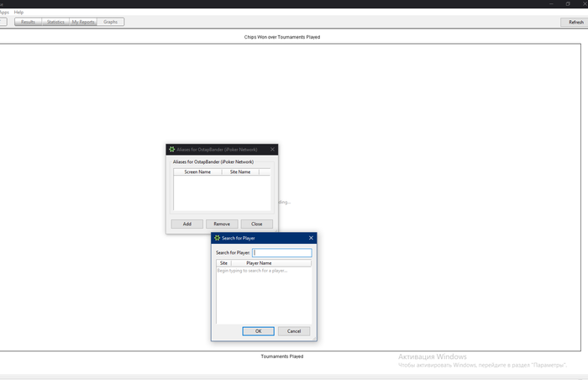The width and height of the screenshot is (588, 380).
Task: Open the Help menu
Action: [18, 12]
